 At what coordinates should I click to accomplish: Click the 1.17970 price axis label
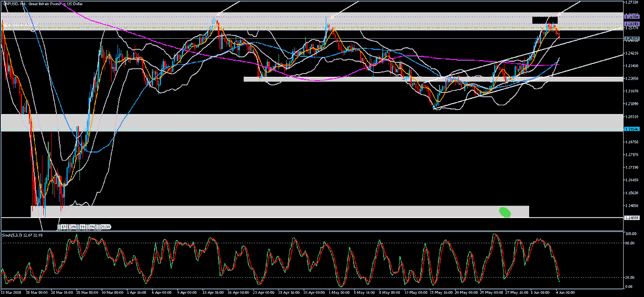(x=632, y=155)
